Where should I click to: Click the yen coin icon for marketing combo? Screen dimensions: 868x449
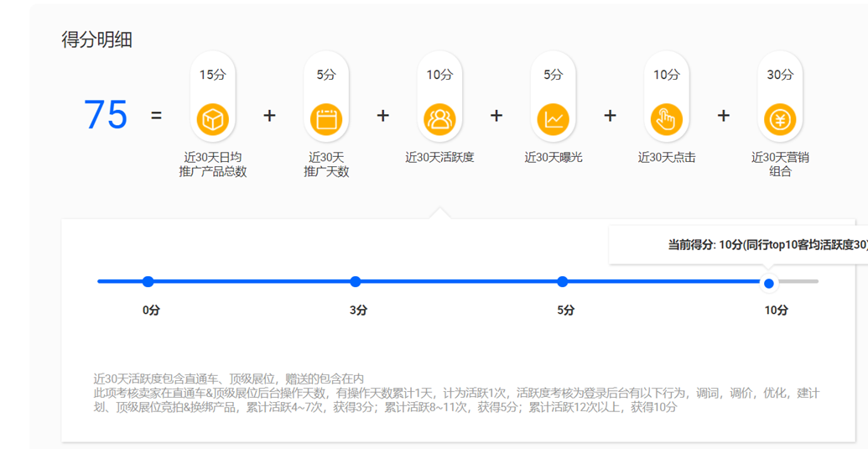click(x=780, y=119)
